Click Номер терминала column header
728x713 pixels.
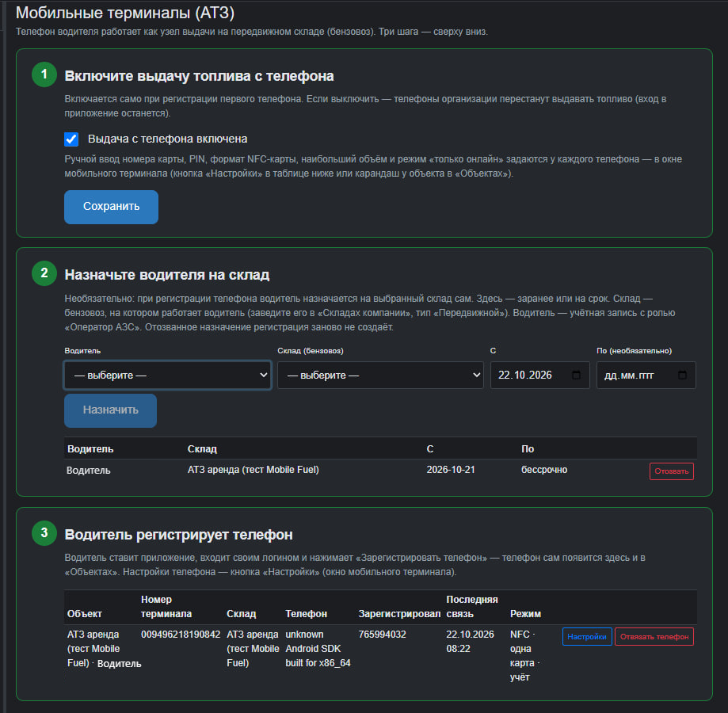pyautogui.click(x=166, y=607)
